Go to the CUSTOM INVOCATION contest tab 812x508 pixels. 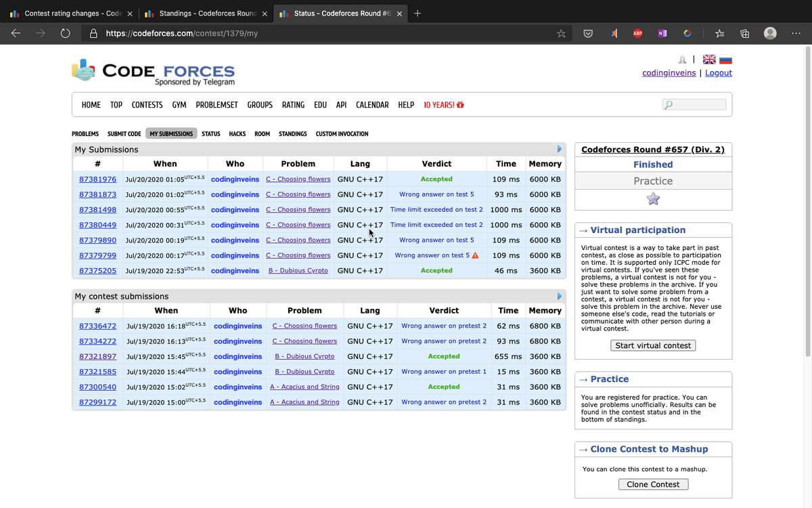[342, 134]
